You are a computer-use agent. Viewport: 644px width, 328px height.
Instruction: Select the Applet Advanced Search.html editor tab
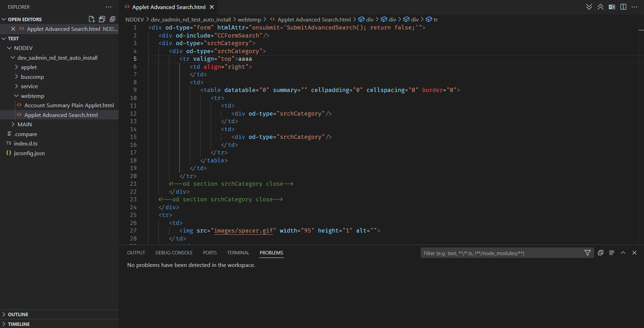tap(169, 7)
